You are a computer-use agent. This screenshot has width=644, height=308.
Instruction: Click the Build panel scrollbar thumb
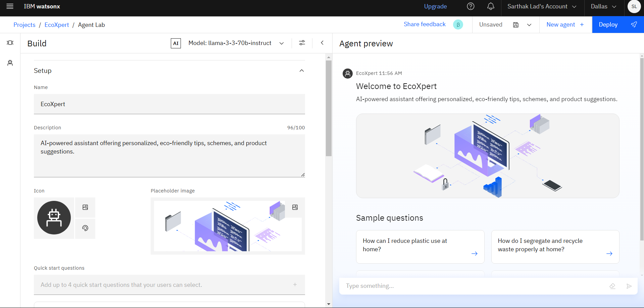[x=329, y=108]
